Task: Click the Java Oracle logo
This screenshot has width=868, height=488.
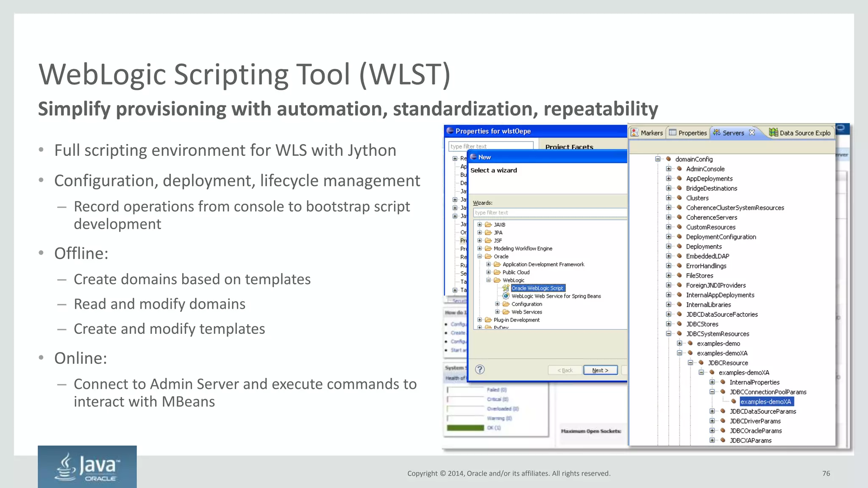Action: click(x=87, y=467)
